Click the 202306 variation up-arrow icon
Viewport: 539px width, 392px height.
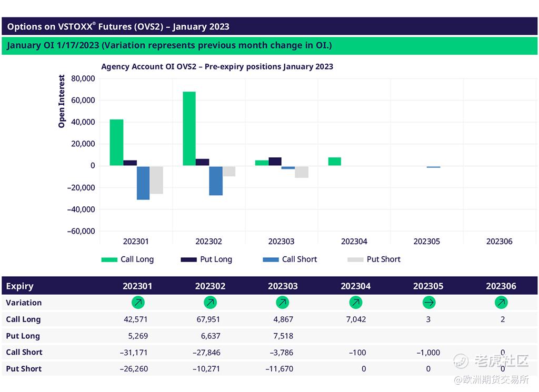pyautogui.click(x=501, y=303)
